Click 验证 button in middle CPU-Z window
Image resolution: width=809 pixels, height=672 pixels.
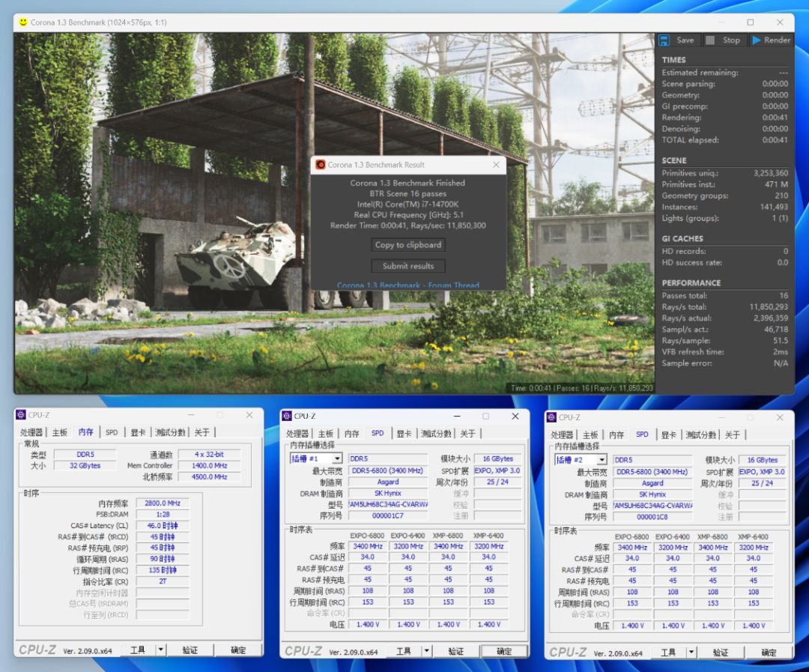[x=455, y=651]
